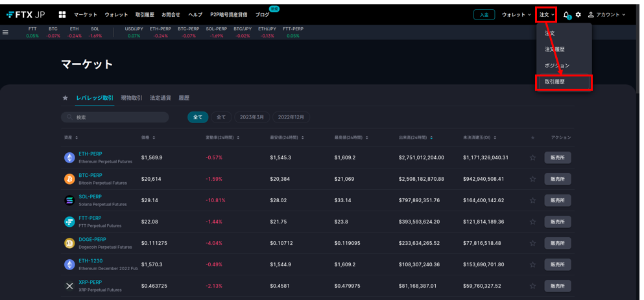Viewport: 644px width, 300px height.
Task: Expand the ウォレット dropdown at top right
Action: [x=516, y=15]
